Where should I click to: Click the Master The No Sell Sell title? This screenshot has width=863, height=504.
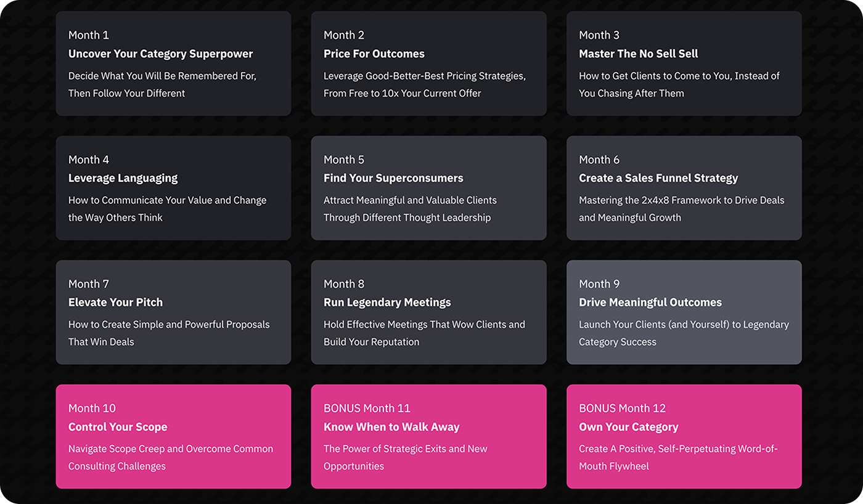click(x=638, y=54)
